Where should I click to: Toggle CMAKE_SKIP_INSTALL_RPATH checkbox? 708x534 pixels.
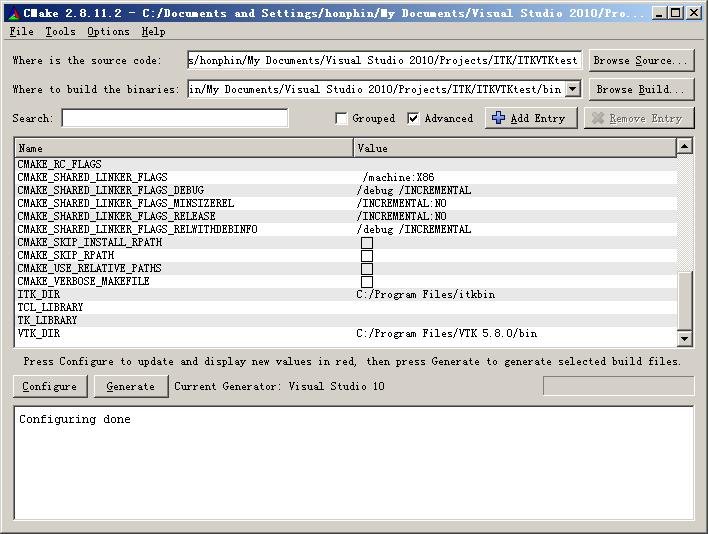[x=367, y=243]
